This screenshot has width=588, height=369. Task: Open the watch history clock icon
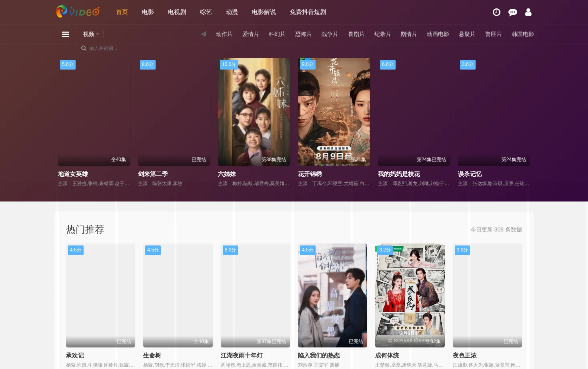pyautogui.click(x=496, y=12)
